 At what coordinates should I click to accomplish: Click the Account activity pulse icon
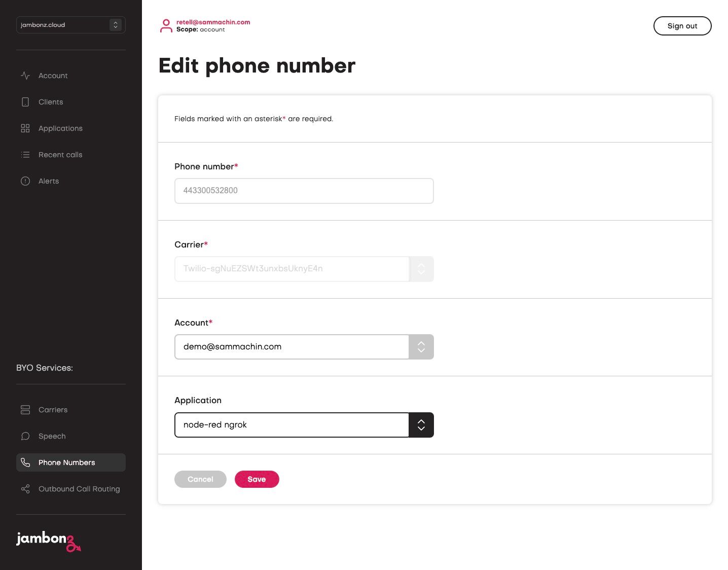[25, 76]
